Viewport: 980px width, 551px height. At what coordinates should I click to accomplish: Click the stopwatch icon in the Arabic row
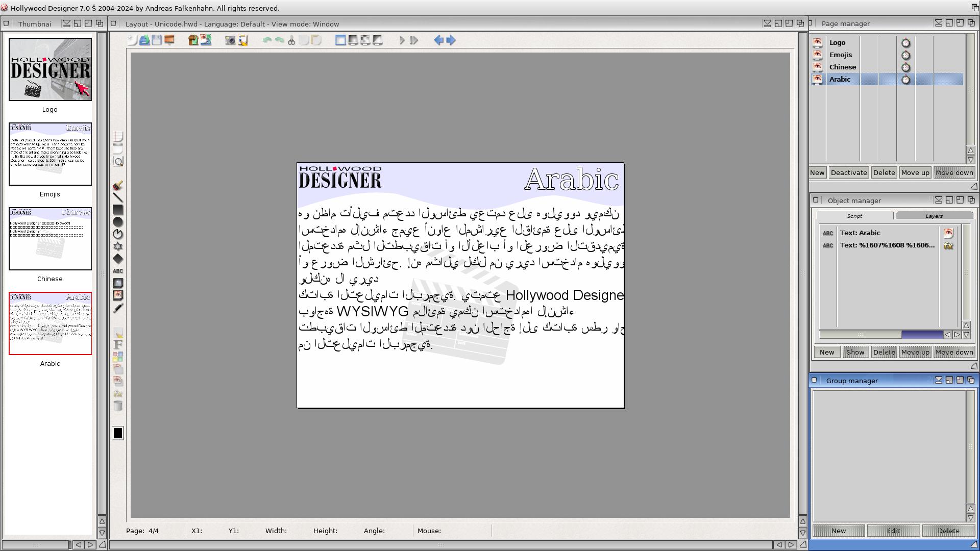pyautogui.click(x=906, y=80)
